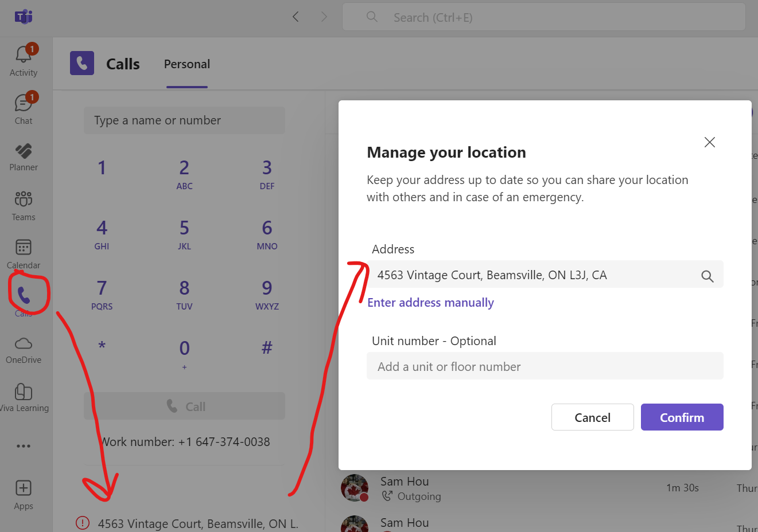Dial digit 8 TUV on keypad
The image size is (758, 532).
pyautogui.click(x=184, y=294)
